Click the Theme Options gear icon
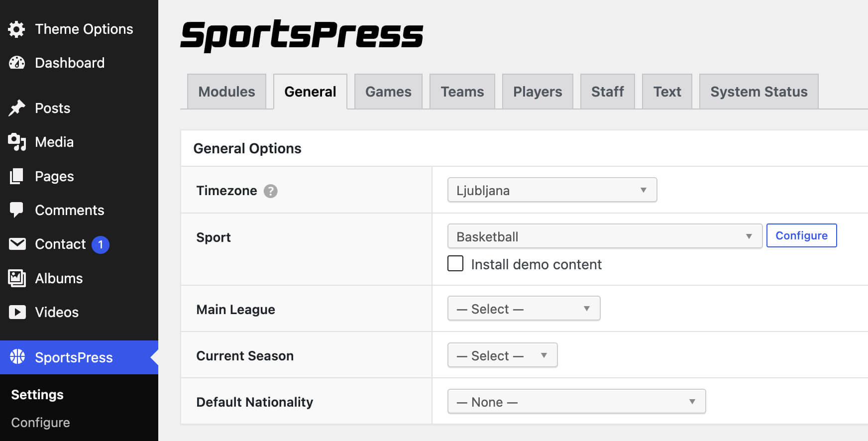This screenshot has height=441, width=868. [x=16, y=29]
